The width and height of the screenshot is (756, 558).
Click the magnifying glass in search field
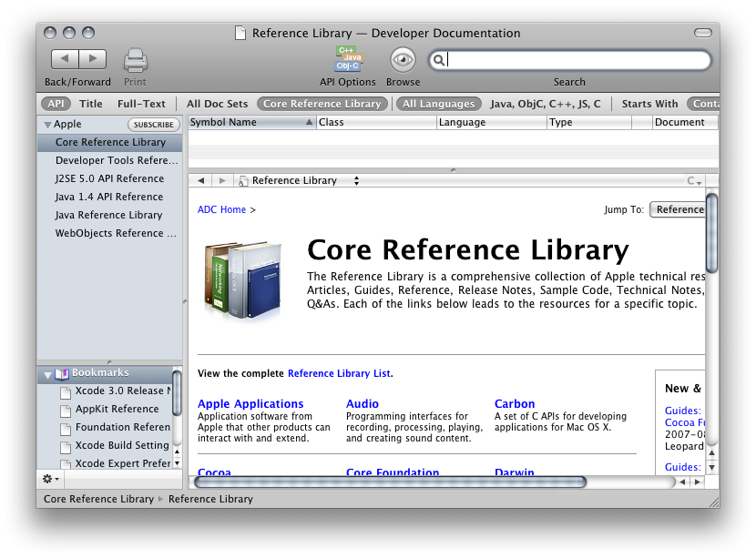coord(438,60)
